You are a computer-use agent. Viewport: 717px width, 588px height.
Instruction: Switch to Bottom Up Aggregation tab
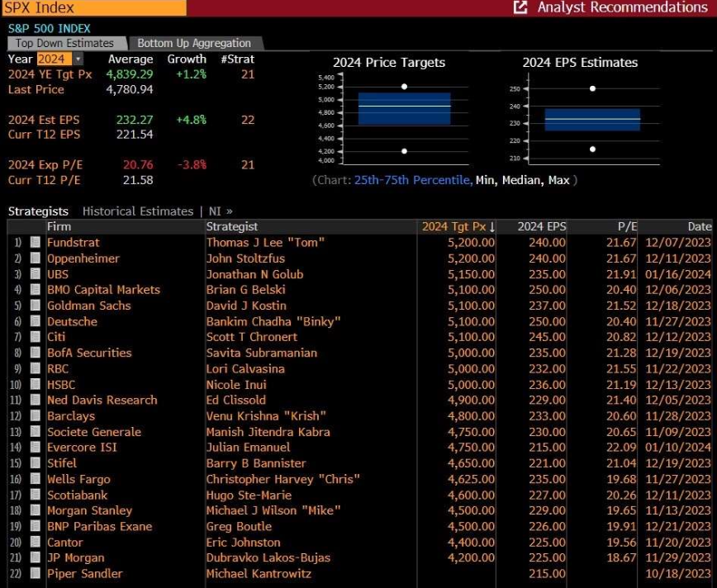click(196, 43)
